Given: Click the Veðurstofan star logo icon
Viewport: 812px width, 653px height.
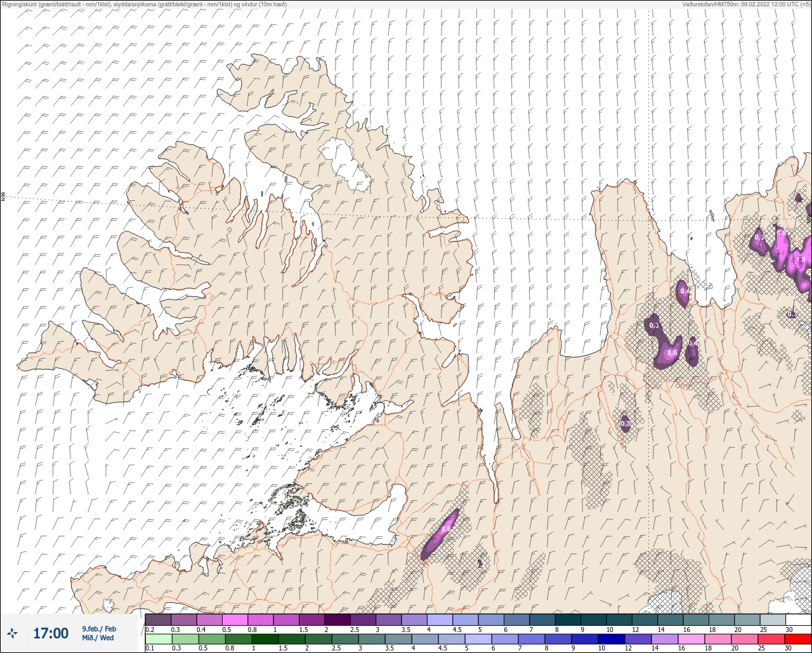Looking at the screenshot, I should click(13, 633).
